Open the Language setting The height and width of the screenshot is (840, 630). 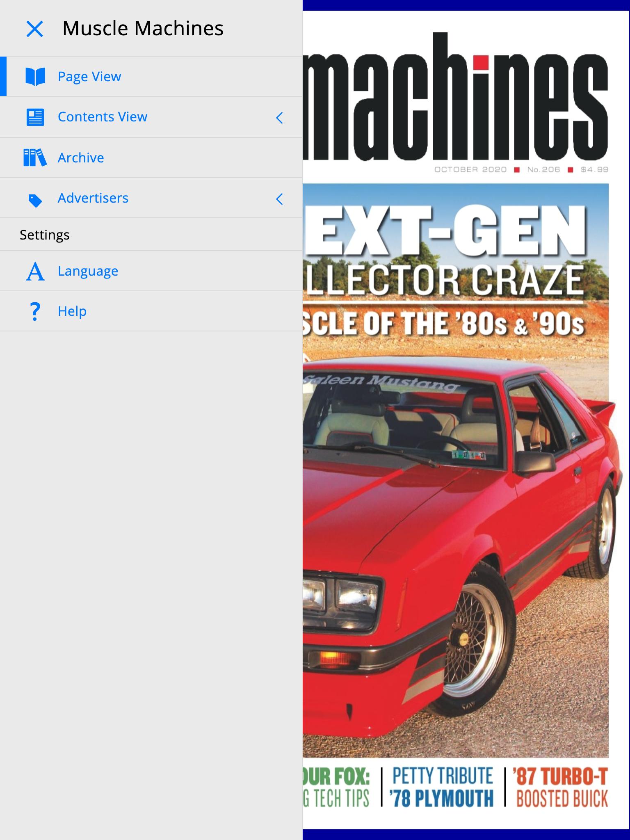151,271
